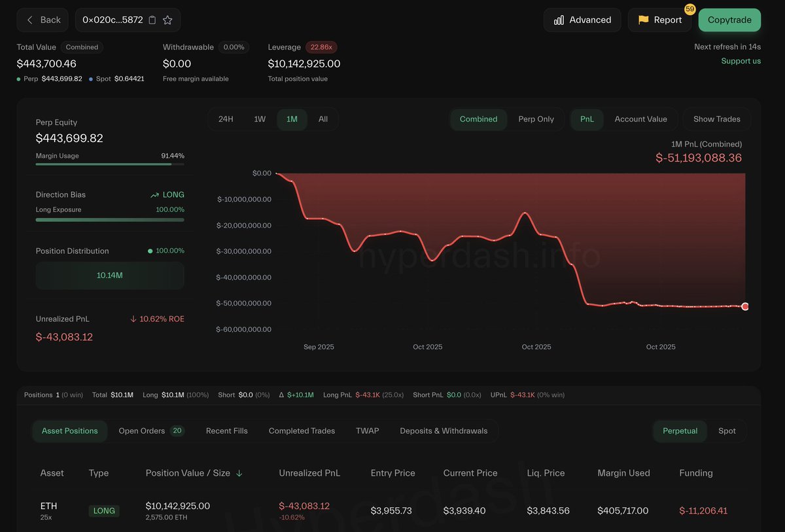Click the LONG trend arrow icon
This screenshot has height=532, width=785.
[154, 195]
